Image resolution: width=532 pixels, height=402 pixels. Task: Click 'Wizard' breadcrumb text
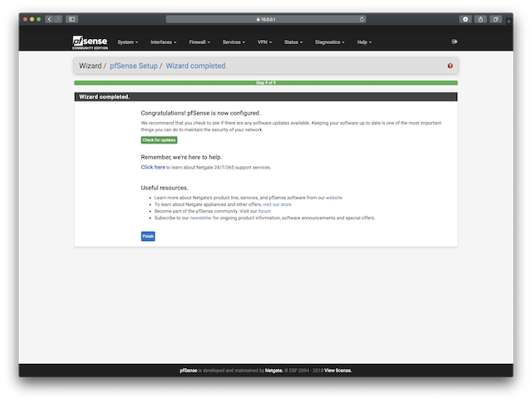91,66
